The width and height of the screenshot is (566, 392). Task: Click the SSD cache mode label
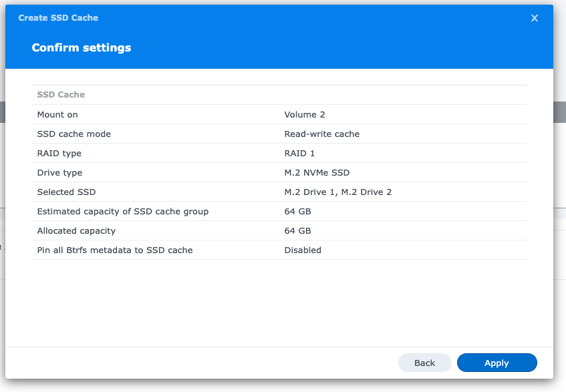tap(74, 134)
